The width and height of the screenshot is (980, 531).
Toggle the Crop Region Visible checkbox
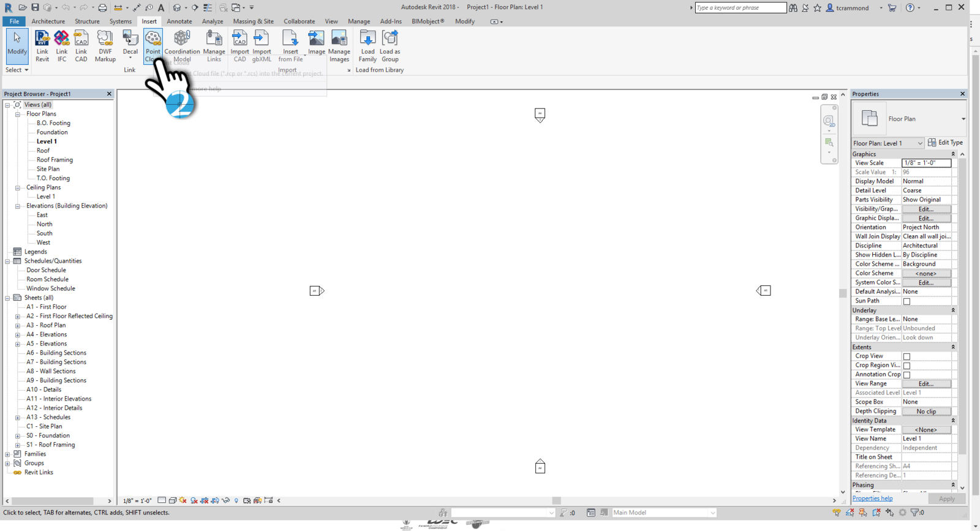[x=907, y=366]
